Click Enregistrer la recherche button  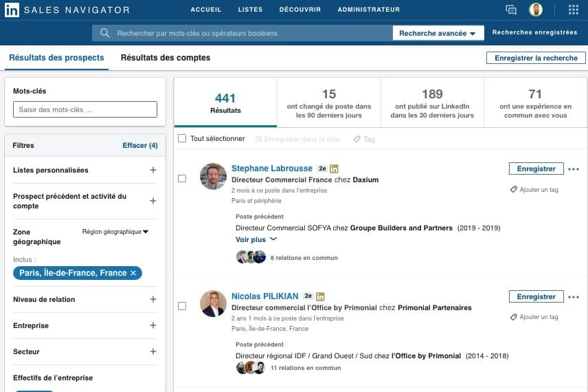[x=536, y=58]
